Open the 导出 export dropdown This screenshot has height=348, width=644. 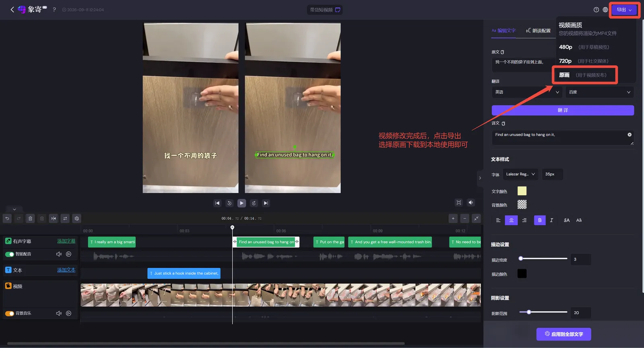[624, 10]
